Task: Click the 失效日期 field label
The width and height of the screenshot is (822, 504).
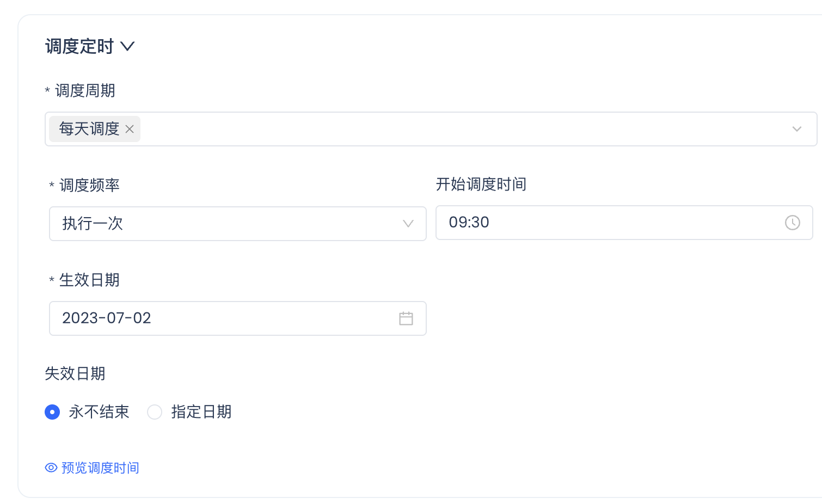Action: [75, 374]
